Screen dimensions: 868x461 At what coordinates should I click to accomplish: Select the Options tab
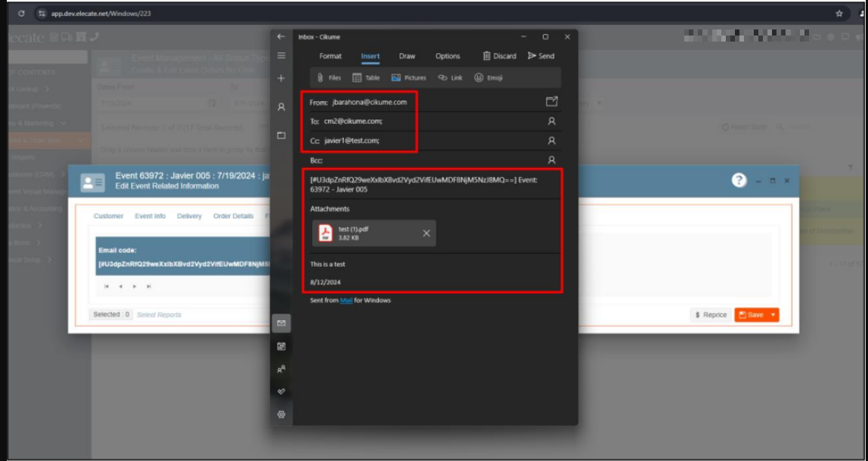click(x=448, y=56)
